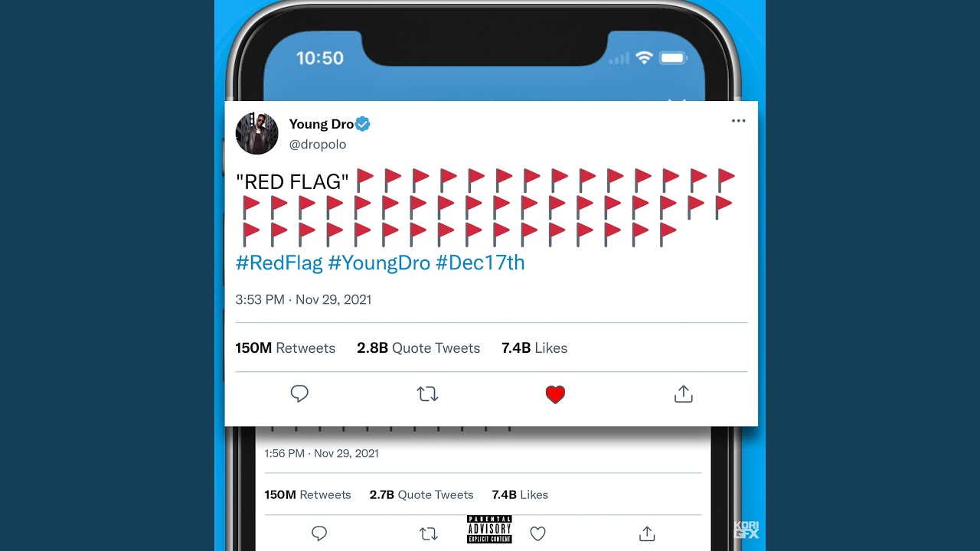
Task: Open the three-dot more options menu
Action: [x=738, y=121]
